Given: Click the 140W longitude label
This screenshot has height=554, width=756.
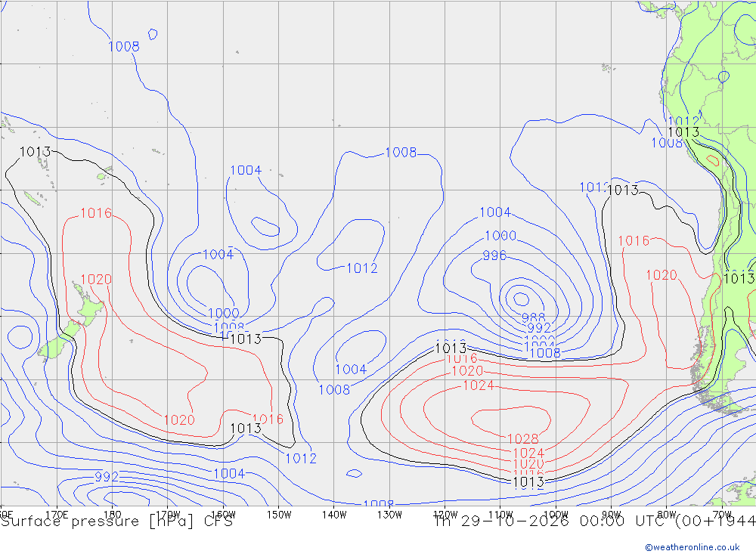Looking at the screenshot, I should coord(334,515).
